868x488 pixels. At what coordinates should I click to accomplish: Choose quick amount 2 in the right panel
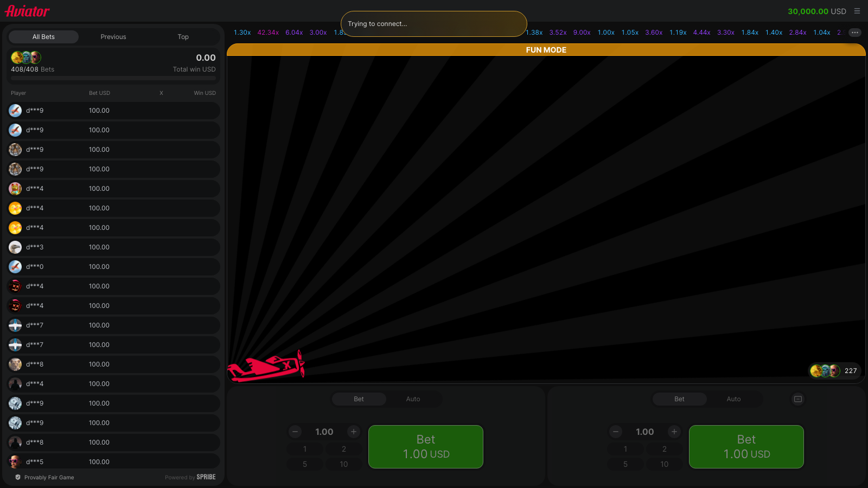pos(665,449)
